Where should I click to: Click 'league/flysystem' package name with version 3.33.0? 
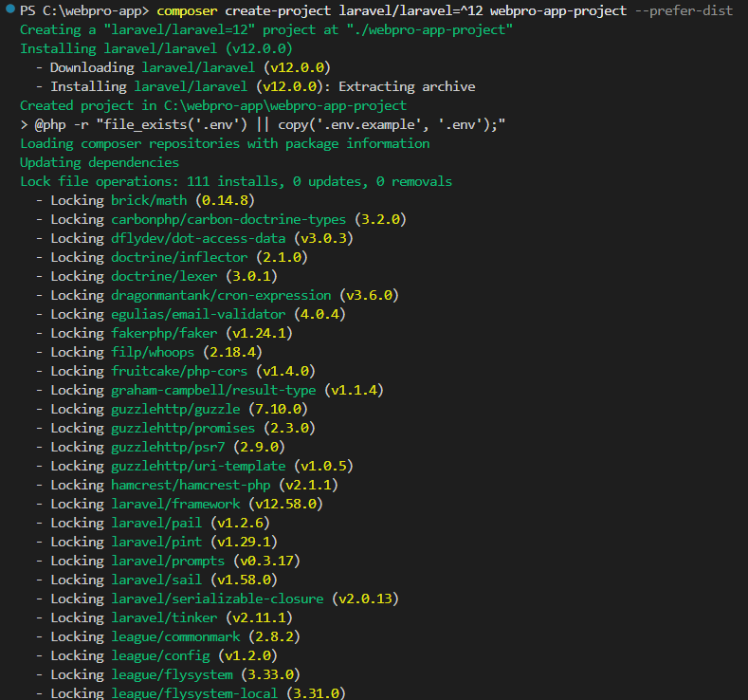172,675
